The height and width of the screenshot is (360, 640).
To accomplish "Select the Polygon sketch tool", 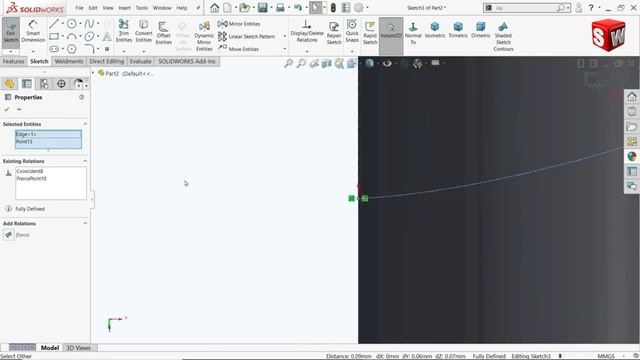I will [x=71, y=49].
